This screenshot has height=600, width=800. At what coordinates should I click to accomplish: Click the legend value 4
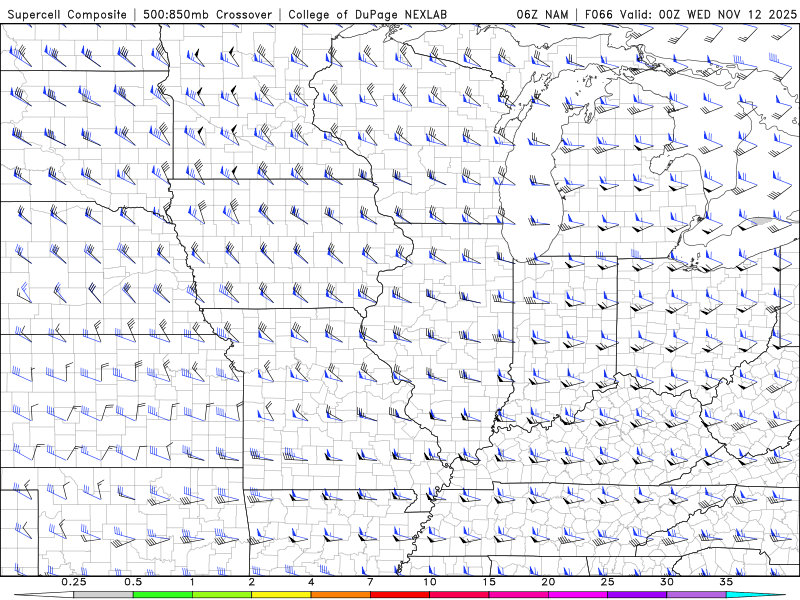pyautogui.click(x=311, y=582)
